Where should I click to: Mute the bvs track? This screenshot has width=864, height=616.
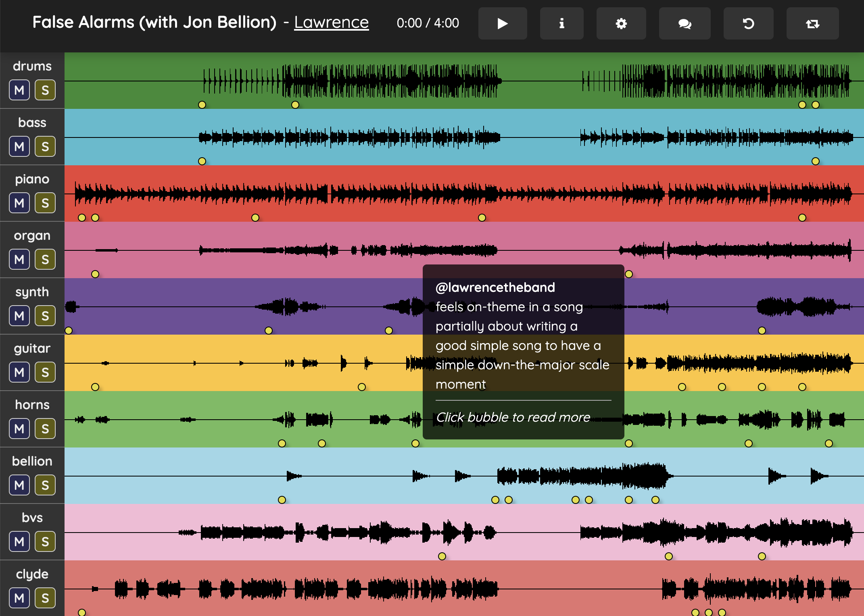pos(19,541)
